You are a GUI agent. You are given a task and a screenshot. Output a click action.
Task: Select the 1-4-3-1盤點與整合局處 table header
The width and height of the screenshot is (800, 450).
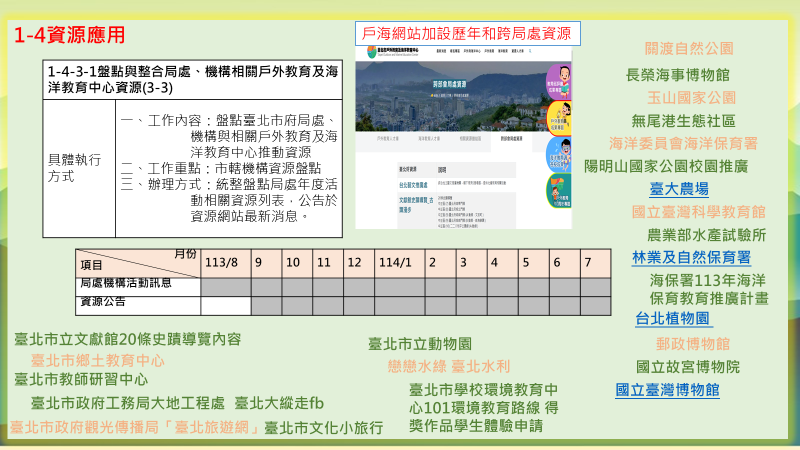(192, 80)
